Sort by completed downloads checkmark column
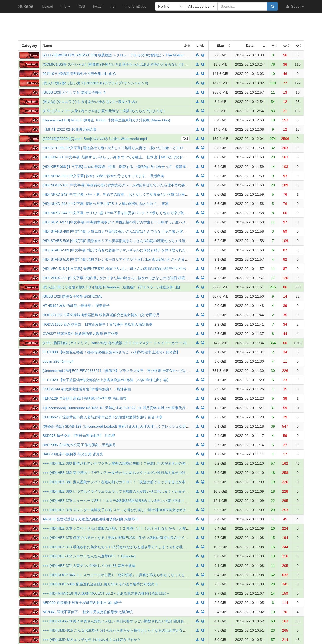This screenshot has height=644, width=322. point(298,46)
